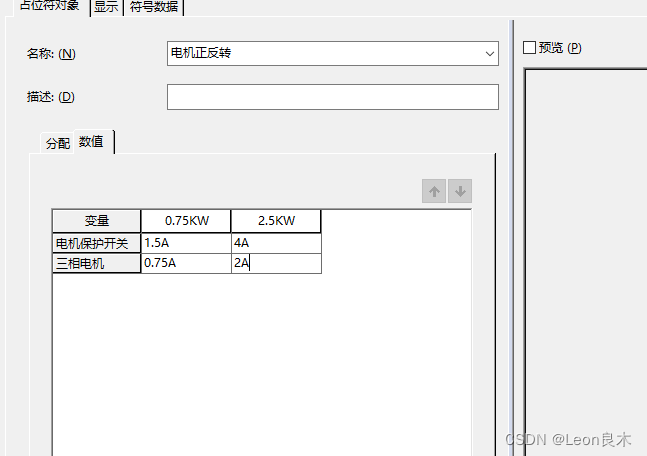Click the 0.75KW column header
The height and width of the screenshot is (456, 647).
pyautogui.click(x=186, y=221)
